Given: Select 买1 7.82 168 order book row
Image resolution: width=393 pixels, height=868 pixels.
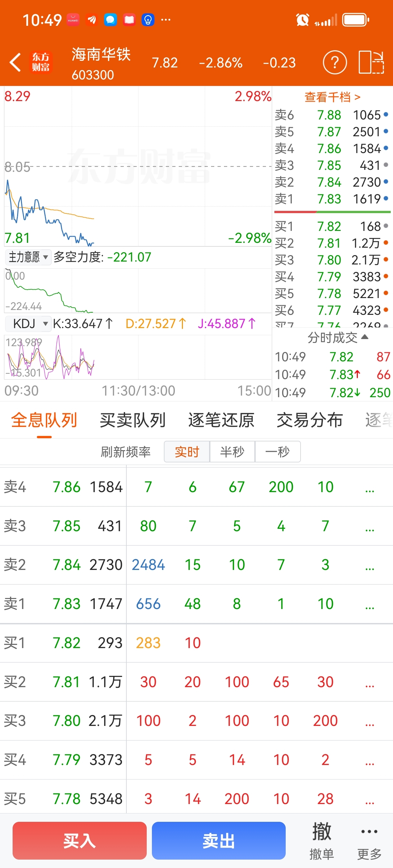Looking at the screenshot, I should [x=332, y=226].
